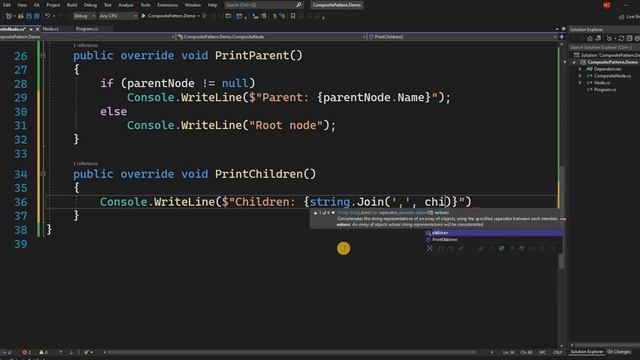
Task: Click the Visual Studio search box
Action: [264, 5]
